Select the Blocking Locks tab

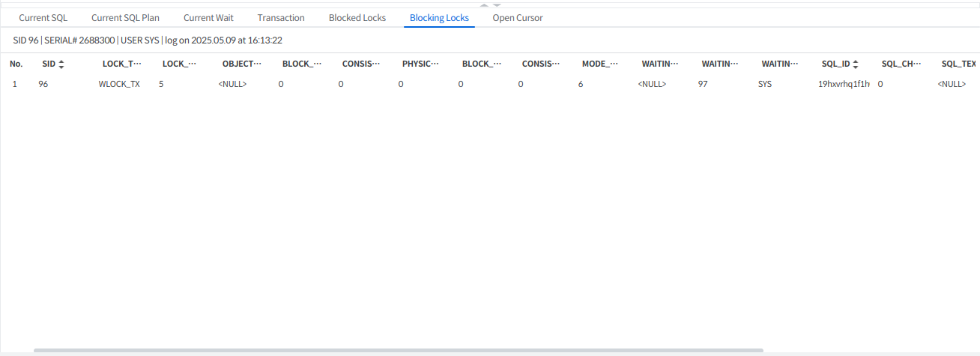pyautogui.click(x=439, y=17)
